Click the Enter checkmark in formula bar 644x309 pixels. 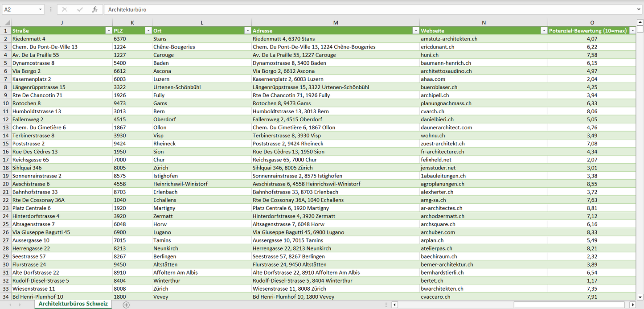click(80, 9)
